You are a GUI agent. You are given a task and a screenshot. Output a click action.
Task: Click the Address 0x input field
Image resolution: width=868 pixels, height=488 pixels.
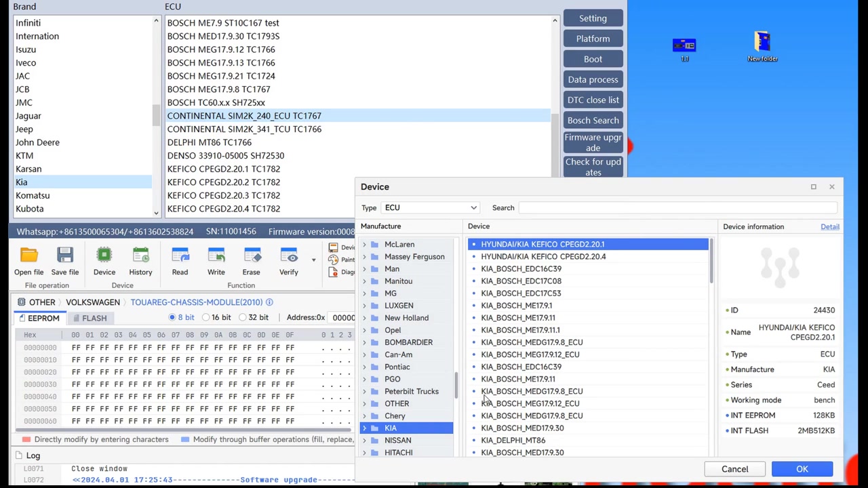[x=343, y=317]
